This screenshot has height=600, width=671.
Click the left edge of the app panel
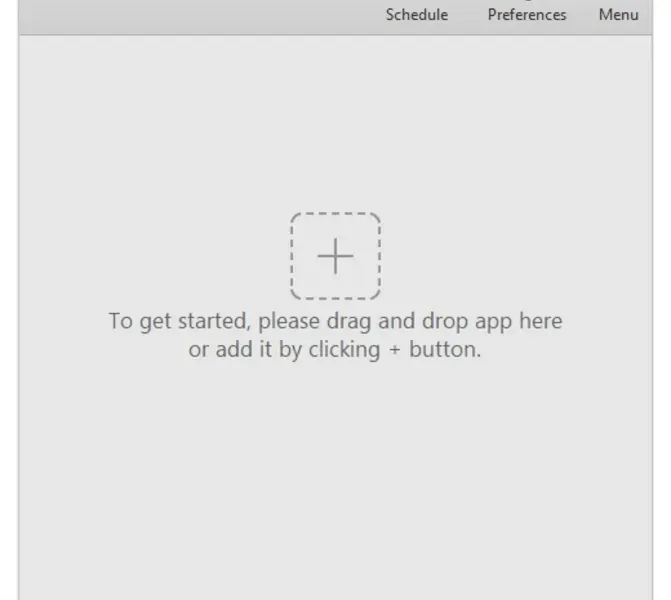[x=19, y=317]
